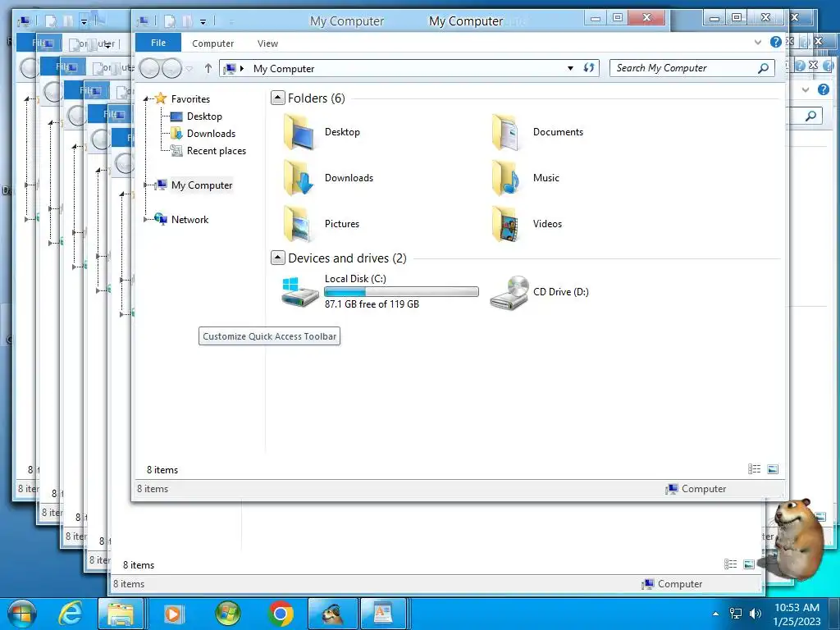Click the File Explorer taskbar button
The width and height of the screenshot is (840, 630).
tap(121, 614)
